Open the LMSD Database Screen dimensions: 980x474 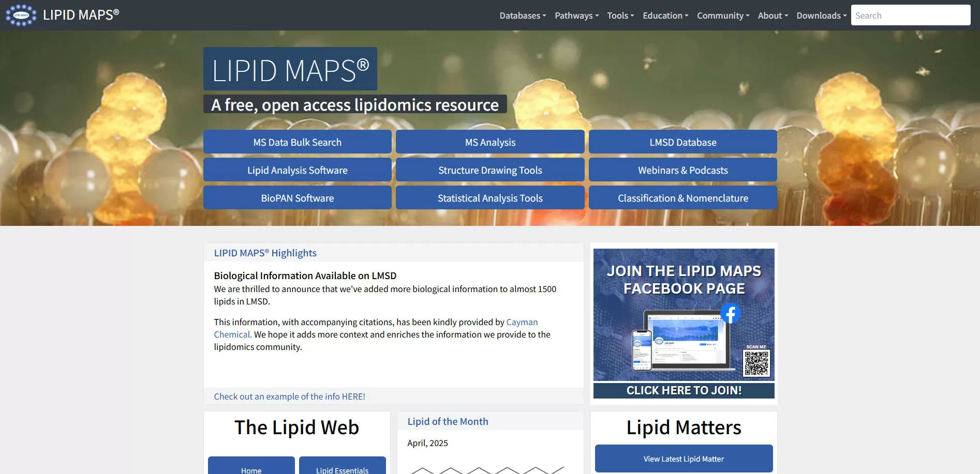[683, 142]
